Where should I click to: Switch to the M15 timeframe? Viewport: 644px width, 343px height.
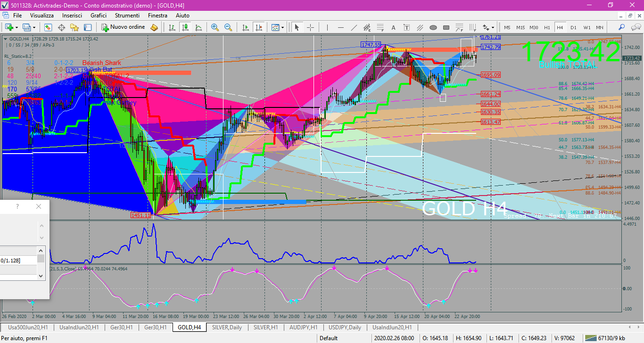click(520, 27)
